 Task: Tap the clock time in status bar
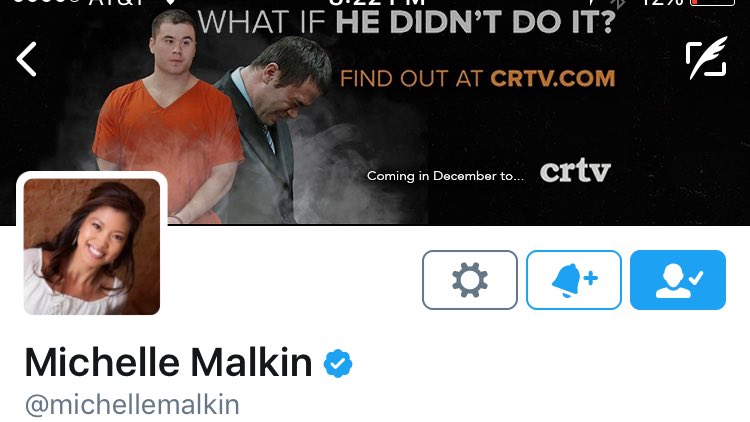coord(377,2)
